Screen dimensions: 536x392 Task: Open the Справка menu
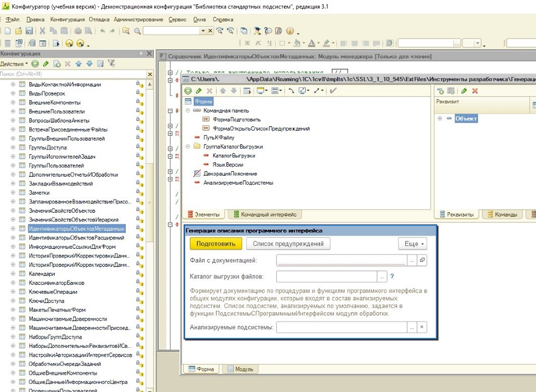click(223, 20)
